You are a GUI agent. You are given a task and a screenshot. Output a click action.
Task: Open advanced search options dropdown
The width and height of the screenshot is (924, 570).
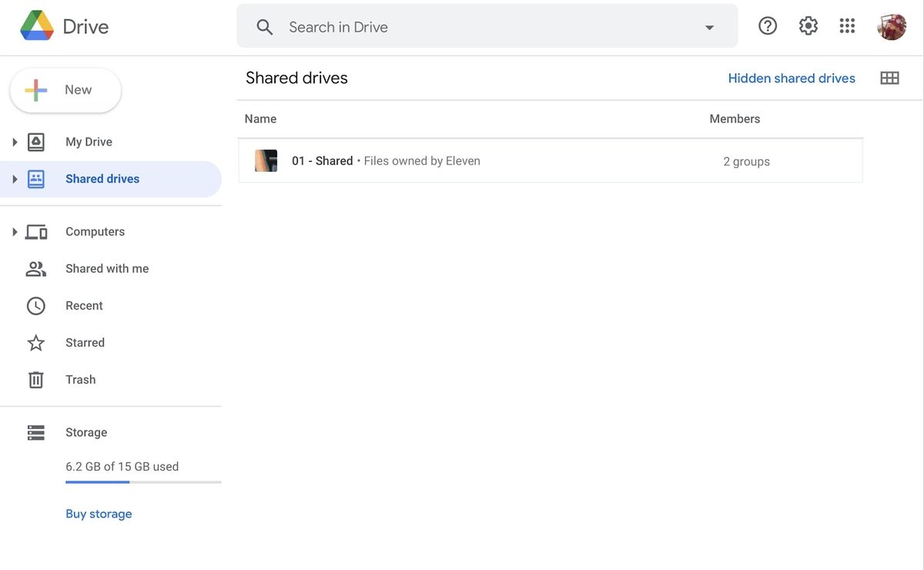[x=708, y=26]
